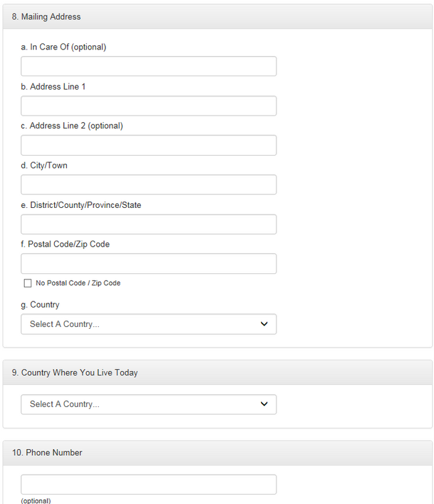Click into the City/Town input field
The image size is (434, 504).
[x=148, y=184]
